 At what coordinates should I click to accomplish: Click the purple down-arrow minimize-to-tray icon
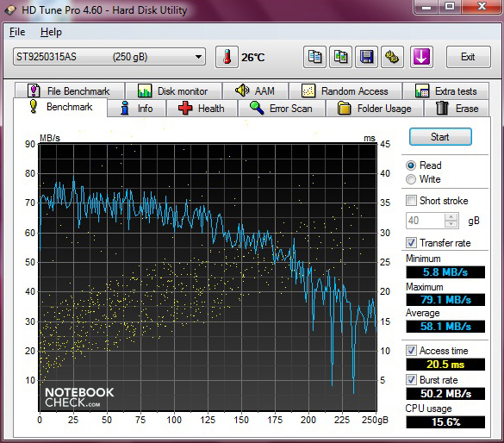click(x=421, y=57)
